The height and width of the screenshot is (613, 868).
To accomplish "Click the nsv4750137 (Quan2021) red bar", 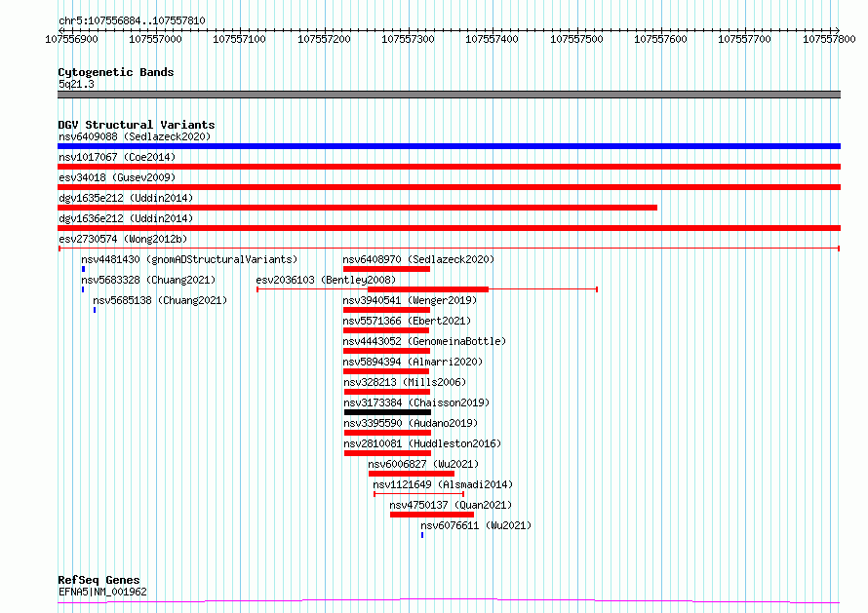I will [x=432, y=515].
